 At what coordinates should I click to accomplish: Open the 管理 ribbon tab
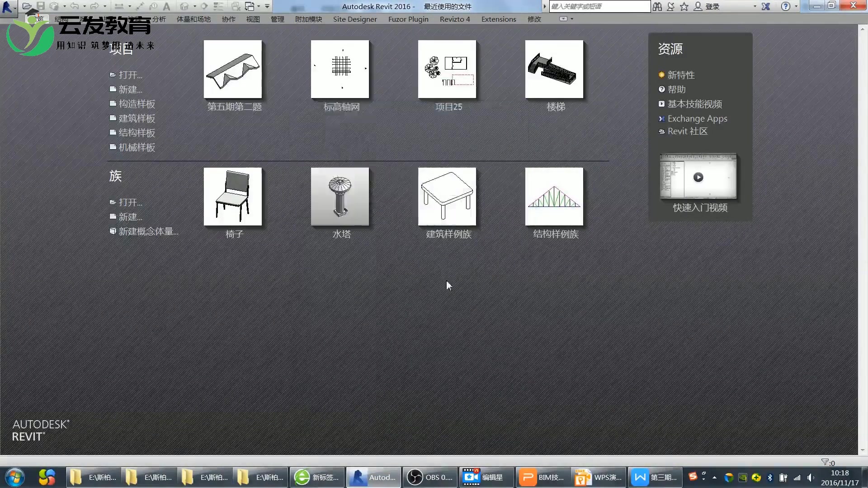point(277,19)
